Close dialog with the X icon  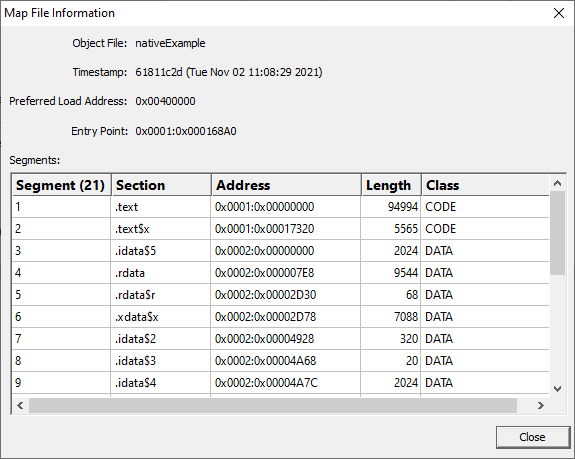(x=558, y=13)
